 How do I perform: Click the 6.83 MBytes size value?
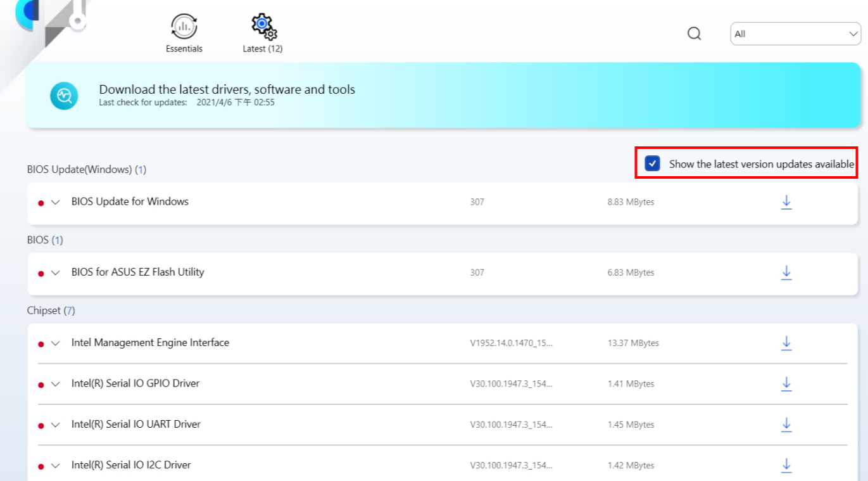(x=631, y=273)
